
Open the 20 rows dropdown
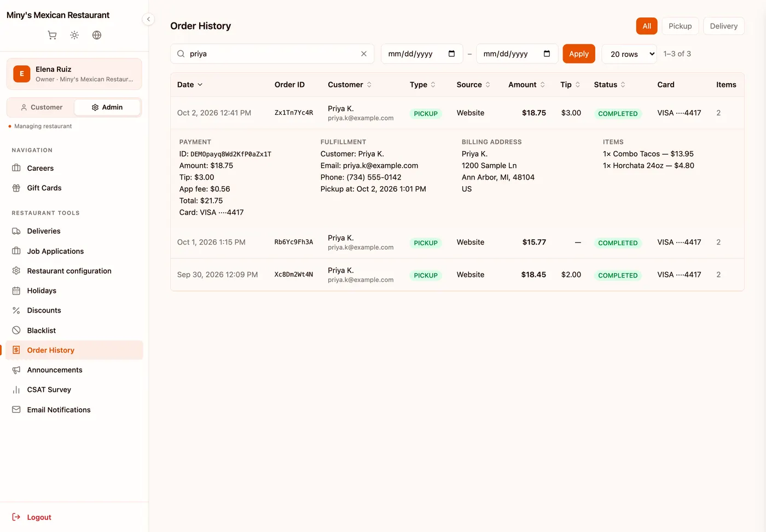[x=629, y=54]
